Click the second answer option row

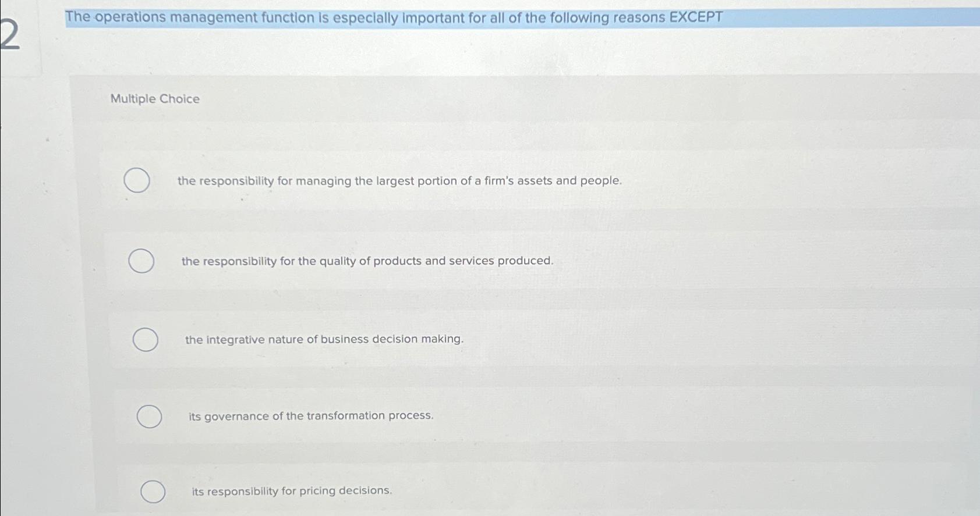466,261
